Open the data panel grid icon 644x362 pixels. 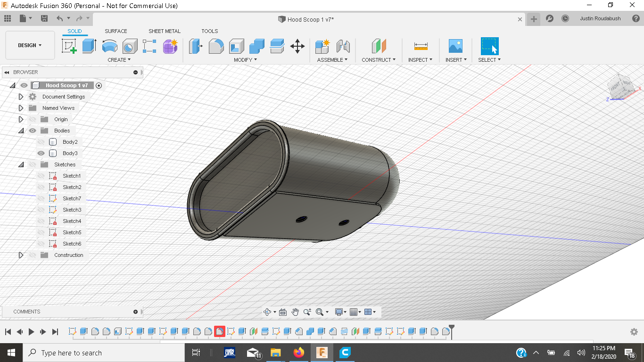coord(8,19)
